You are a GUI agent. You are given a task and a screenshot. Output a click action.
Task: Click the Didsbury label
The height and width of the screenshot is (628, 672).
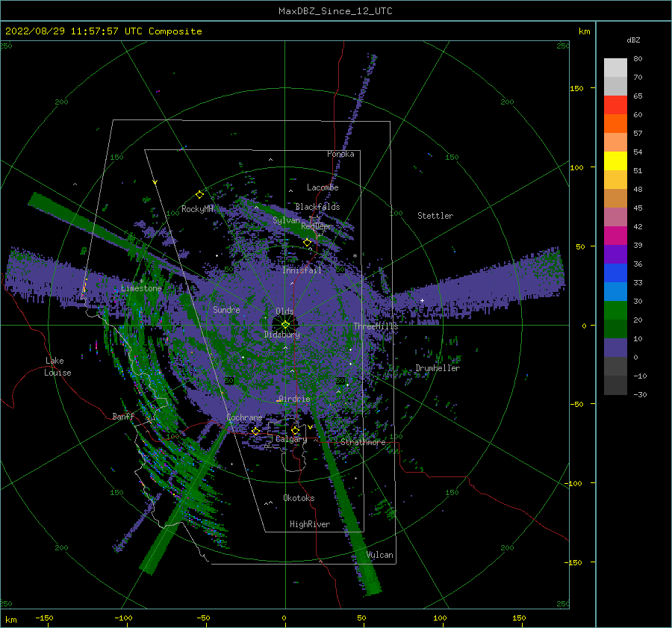tap(282, 335)
